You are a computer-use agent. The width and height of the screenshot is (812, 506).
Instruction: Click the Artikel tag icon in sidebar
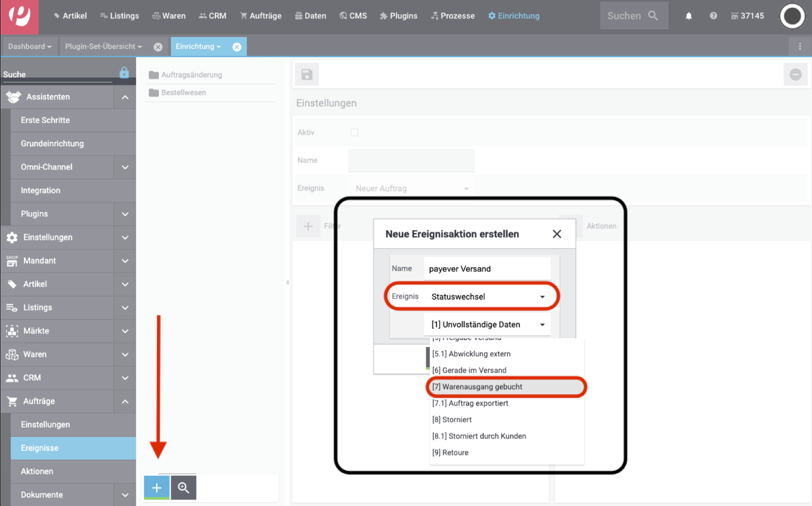tap(12, 284)
